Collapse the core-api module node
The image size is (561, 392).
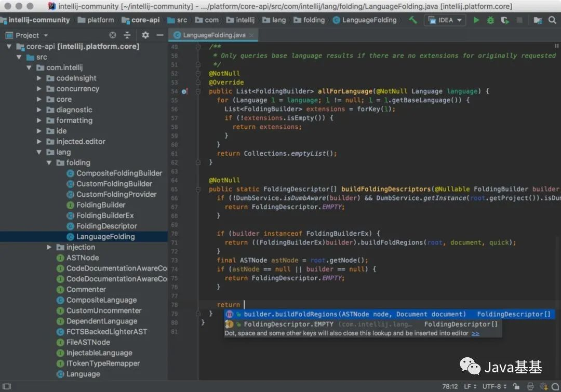(9, 47)
